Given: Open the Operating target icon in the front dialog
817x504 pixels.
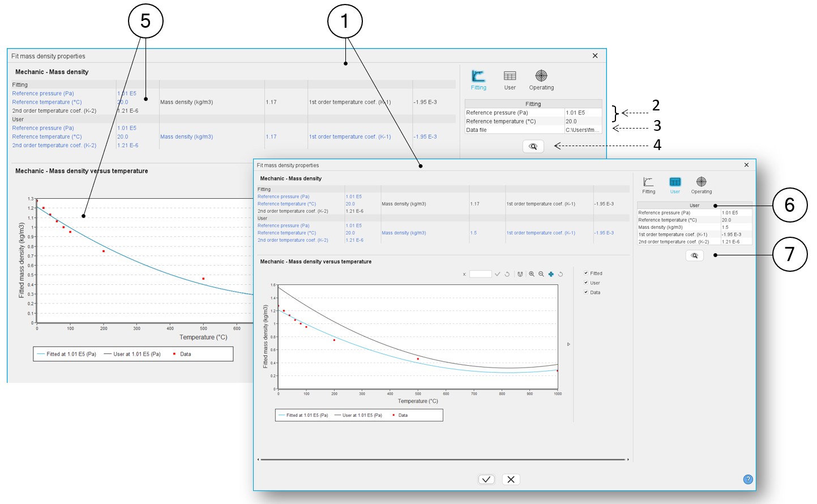Looking at the screenshot, I should click(701, 185).
